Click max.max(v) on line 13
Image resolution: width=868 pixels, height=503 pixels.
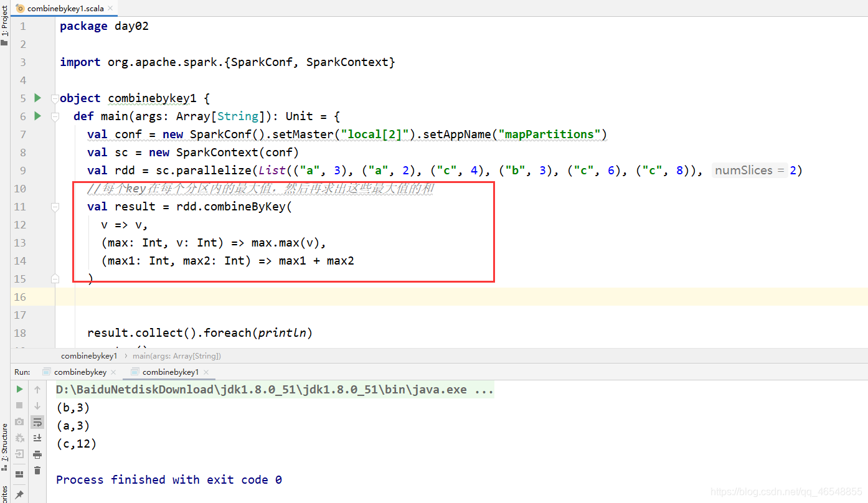286,243
